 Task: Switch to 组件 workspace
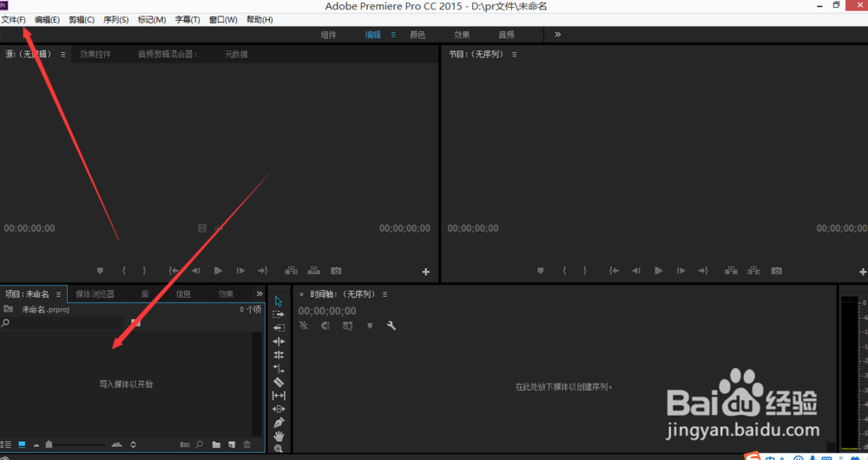pyautogui.click(x=328, y=35)
